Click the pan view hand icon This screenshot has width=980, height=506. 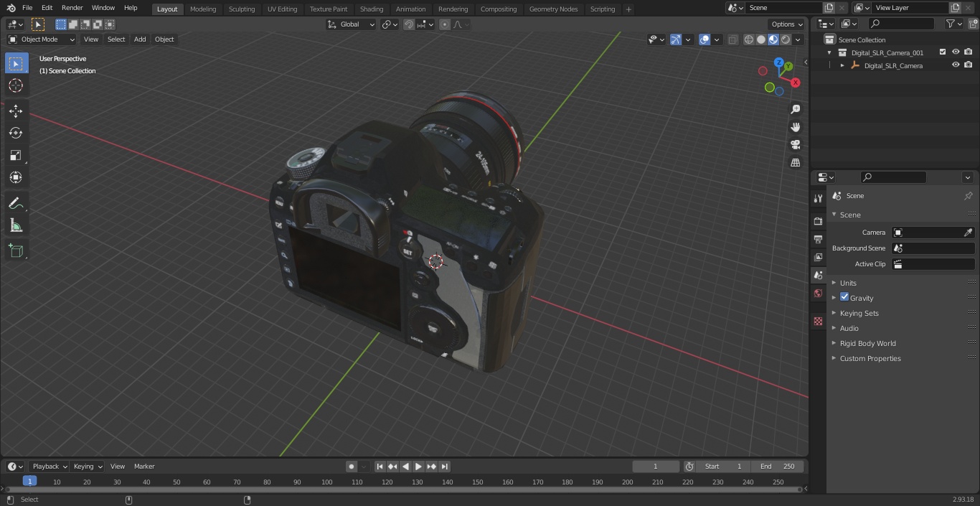click(x=795, y=127)
